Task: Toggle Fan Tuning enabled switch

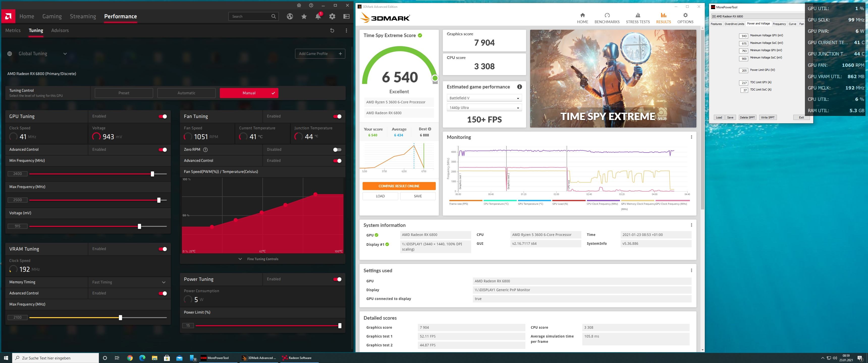Action: [337, 116]
